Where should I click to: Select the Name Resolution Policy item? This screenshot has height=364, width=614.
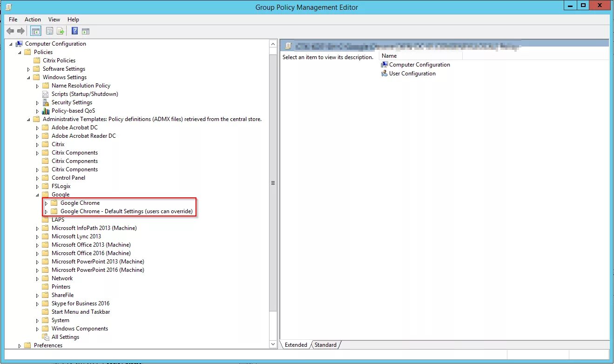click(x=81, y=86)
